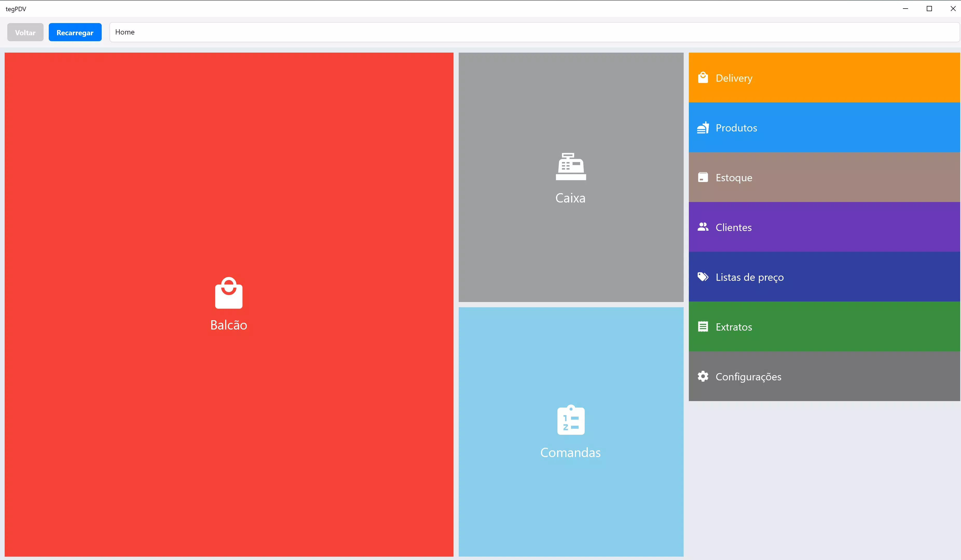This screenshot has width=961, height=560.
Task: Open the Caixa text label
Action: point(571,198)
